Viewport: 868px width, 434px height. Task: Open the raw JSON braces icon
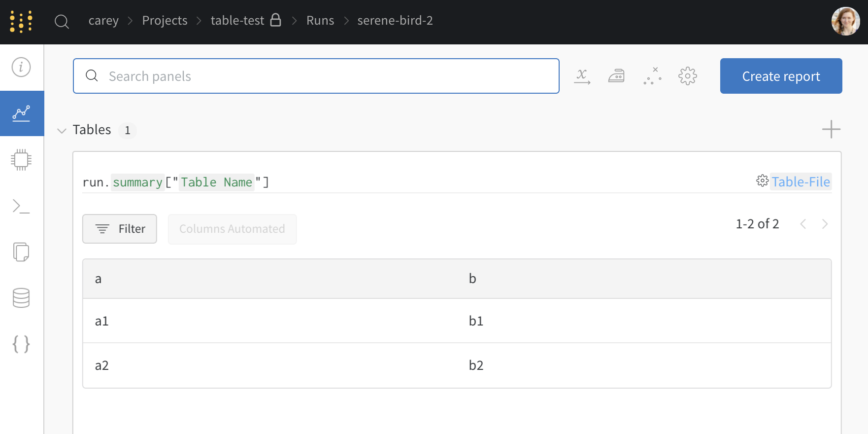coord(21,344)
